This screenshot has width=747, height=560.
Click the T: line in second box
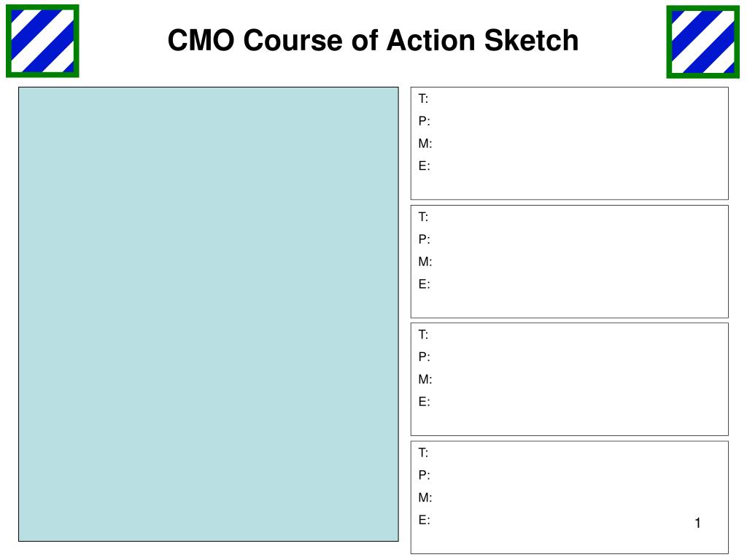(x=423, y=217)
